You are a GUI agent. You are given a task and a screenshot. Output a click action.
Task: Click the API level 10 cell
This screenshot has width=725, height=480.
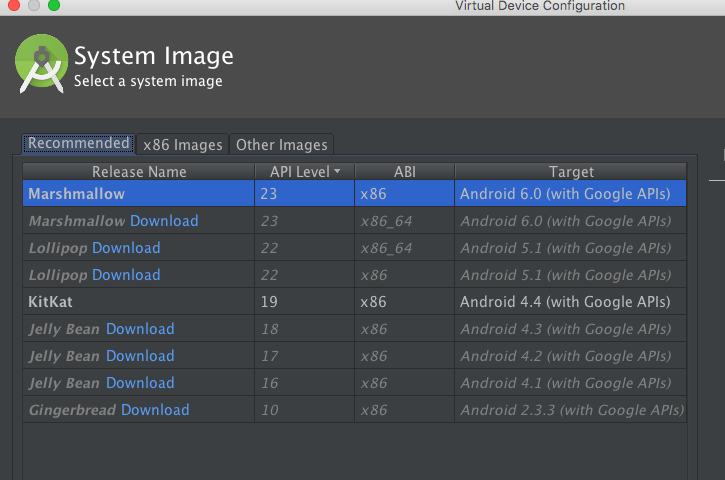(304, 410)
